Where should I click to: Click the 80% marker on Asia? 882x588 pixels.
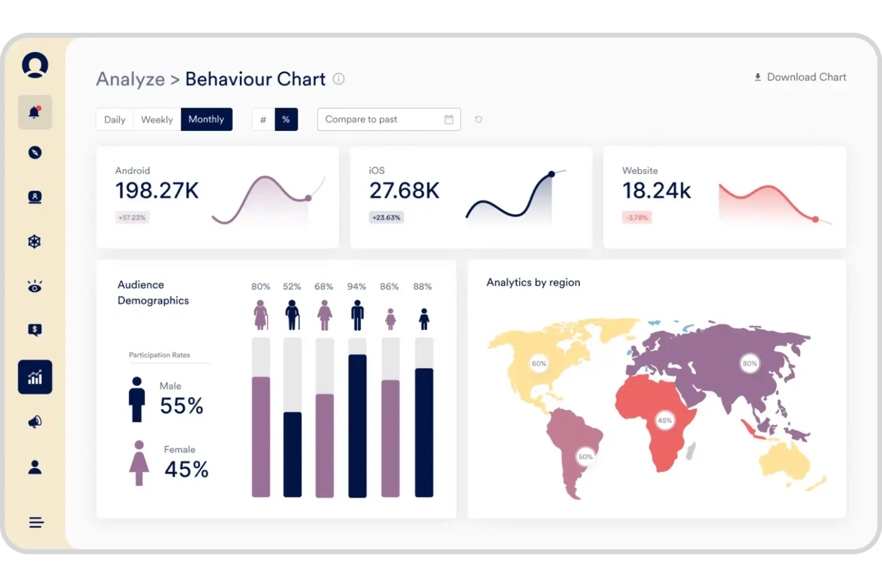coord(750,363)
